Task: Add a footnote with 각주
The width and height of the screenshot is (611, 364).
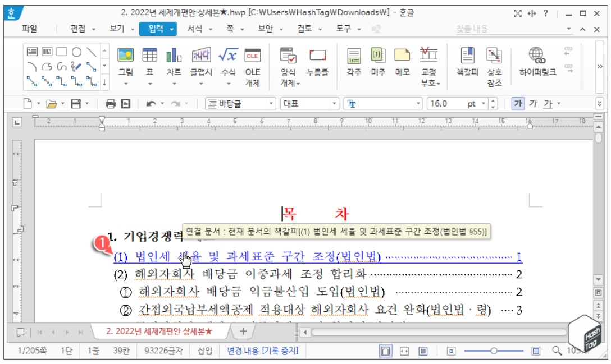Action: tap(354, 62)
